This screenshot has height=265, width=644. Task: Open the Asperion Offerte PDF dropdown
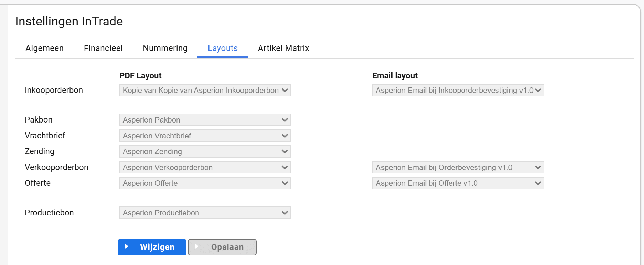(205, 183)
